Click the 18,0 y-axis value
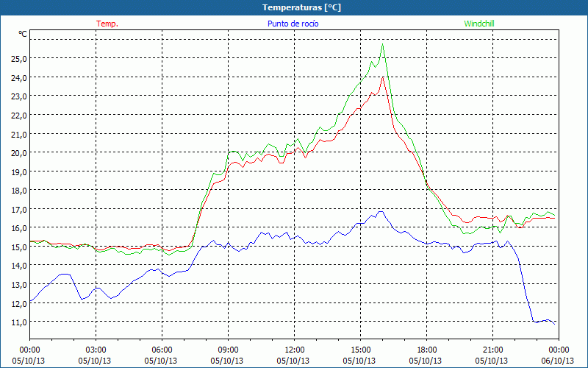588x368 pixels. (x=19, y=191)
